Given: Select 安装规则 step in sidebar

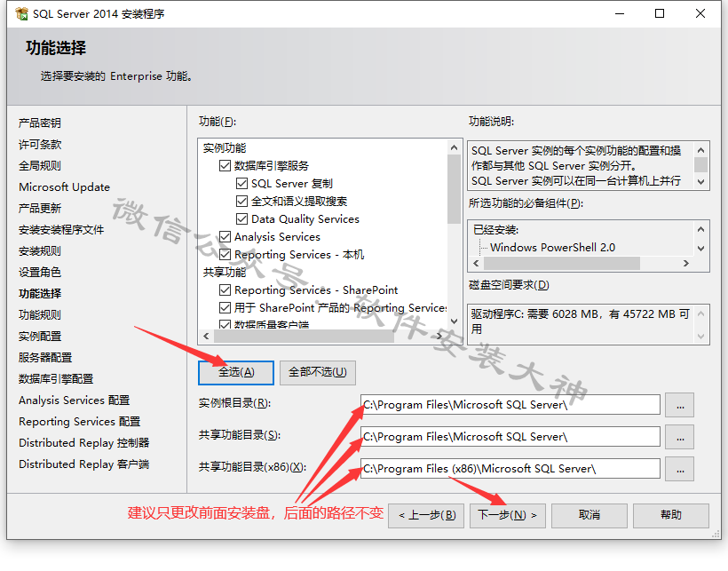Looking at the screenshot, I should tap(40, 251).
